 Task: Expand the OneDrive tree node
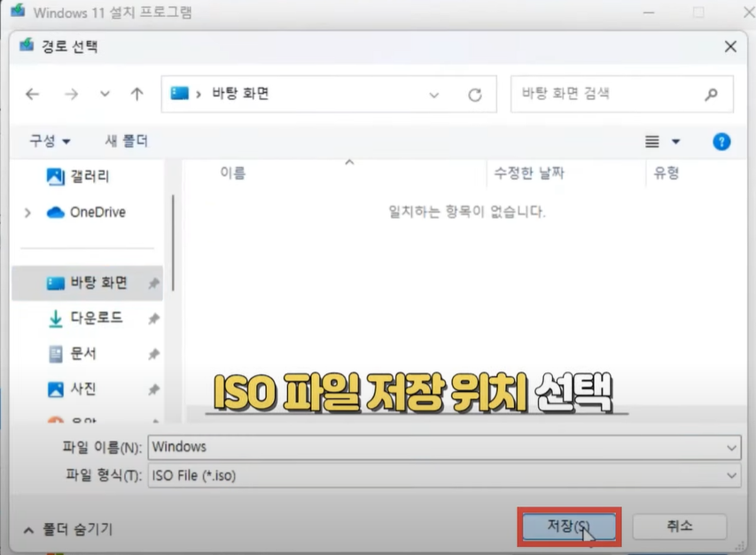[x=27, y=213]
